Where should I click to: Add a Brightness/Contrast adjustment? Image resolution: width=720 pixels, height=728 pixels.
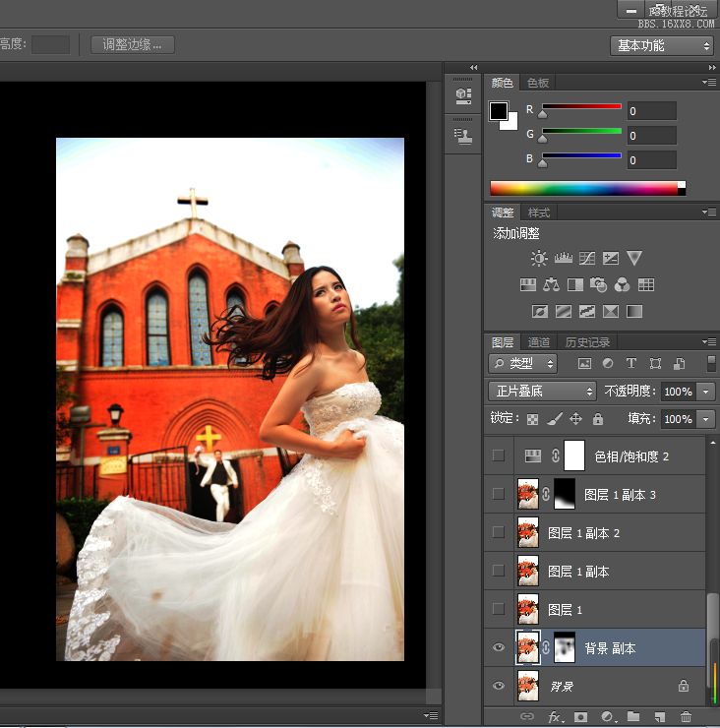[x=539, y=258]
